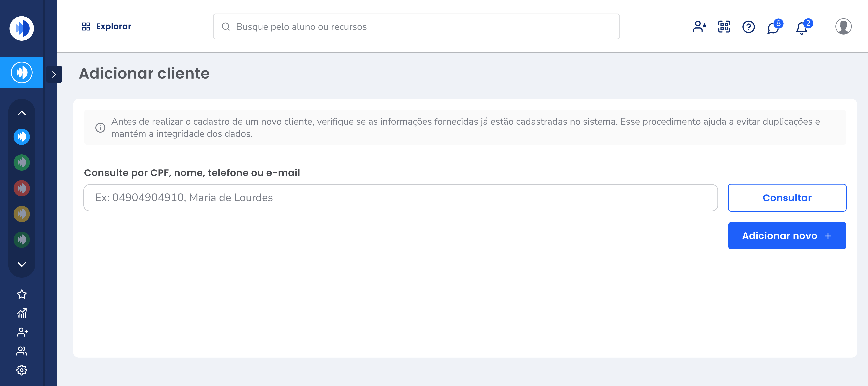Image resolution: width=868 pixels, height=386 pixels.
Task: Open the people group sidebar icon
Action: 22,351
